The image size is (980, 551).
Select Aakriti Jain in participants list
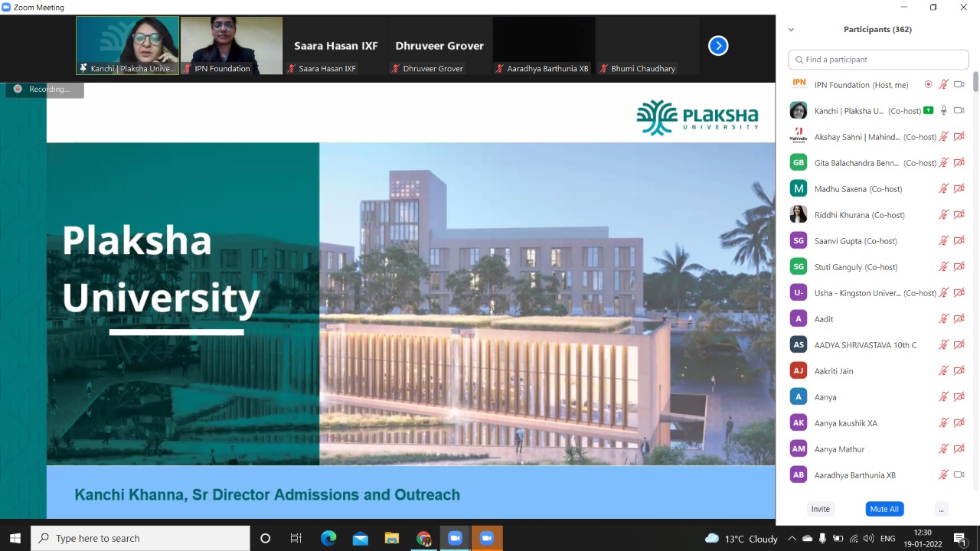pos(833,371)
